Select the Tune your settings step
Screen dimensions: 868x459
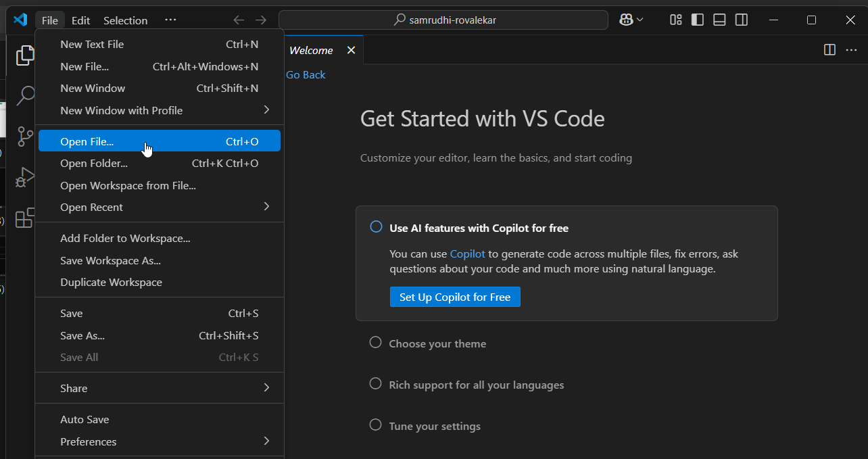pos(434,426)
